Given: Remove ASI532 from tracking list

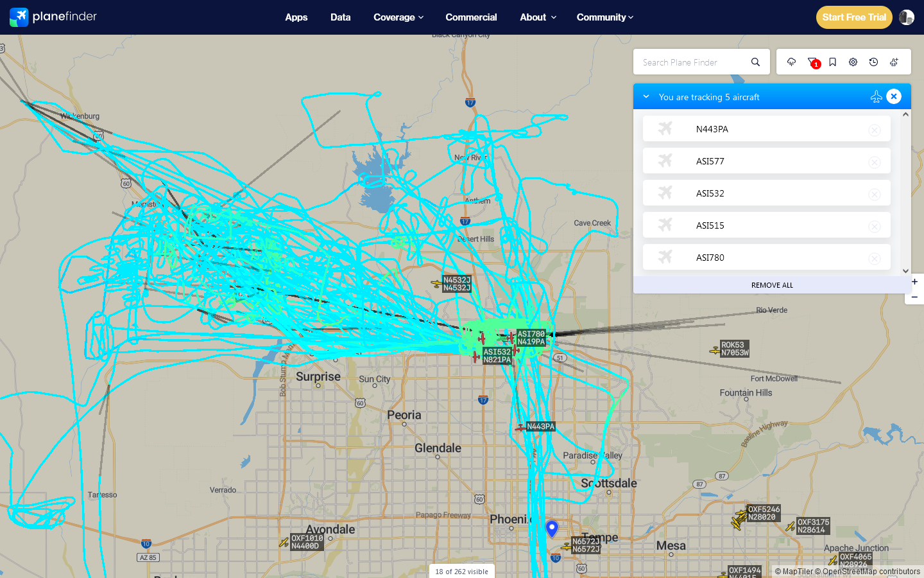Looking at the screenshot, I should point(874,194).
